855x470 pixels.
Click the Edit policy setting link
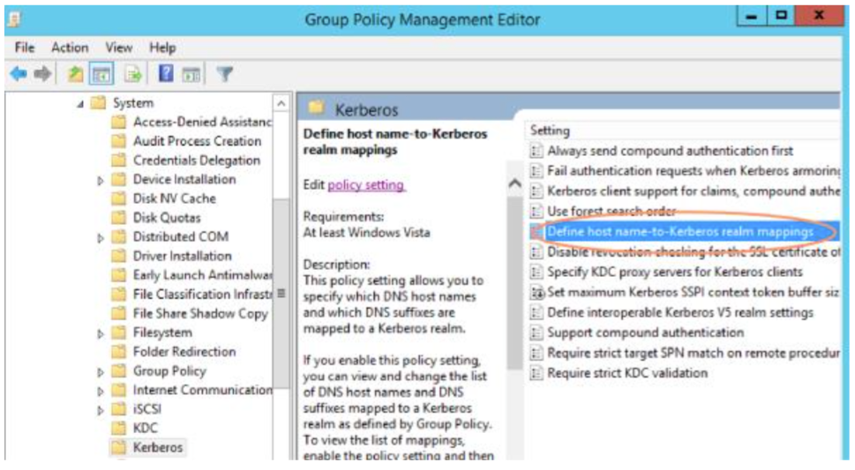[x=366, y=185]
